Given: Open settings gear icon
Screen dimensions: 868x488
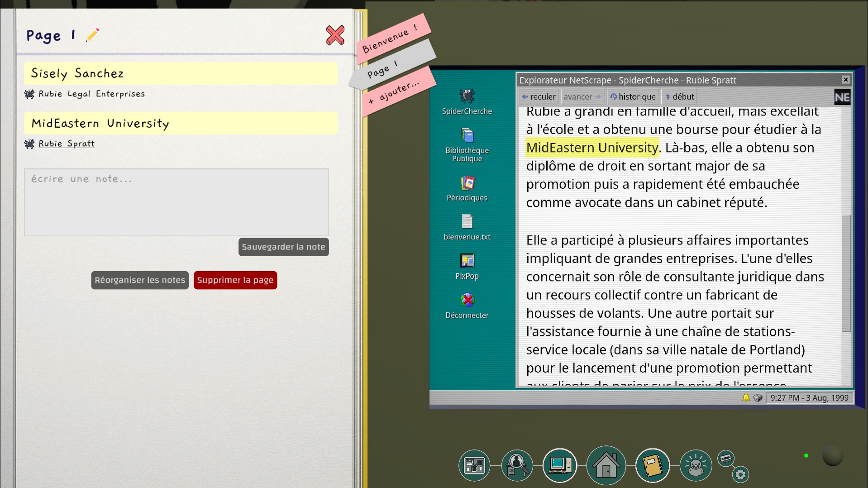Looking at the screenshot, I should 740,474.
